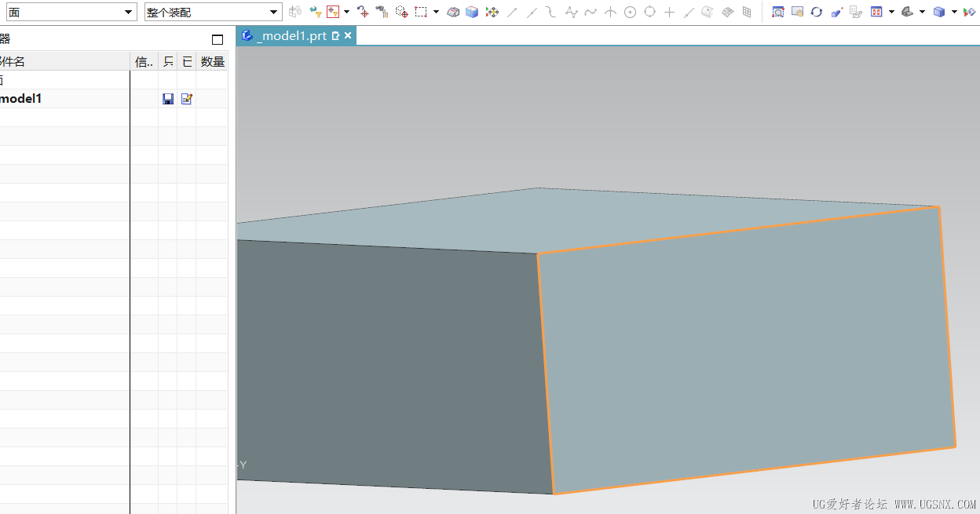Screen dimensions: 980x514
Task: Enable the tangent point on curve snap icon
Action: (689, 12)
